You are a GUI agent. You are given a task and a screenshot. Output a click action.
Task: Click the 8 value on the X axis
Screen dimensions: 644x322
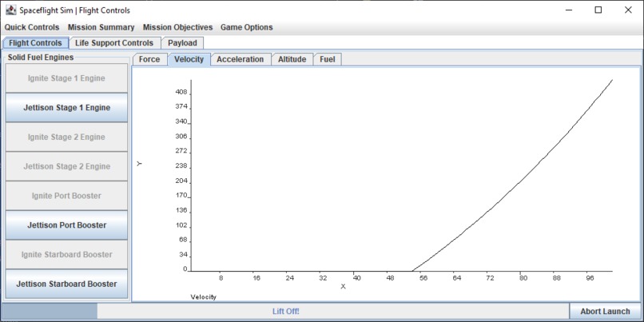tap(221, 278)
